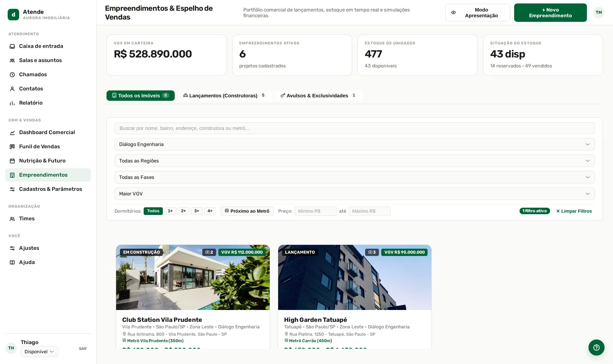
Task: Open Empreendimentos in the sidebar menu
Action: [48, 175]
